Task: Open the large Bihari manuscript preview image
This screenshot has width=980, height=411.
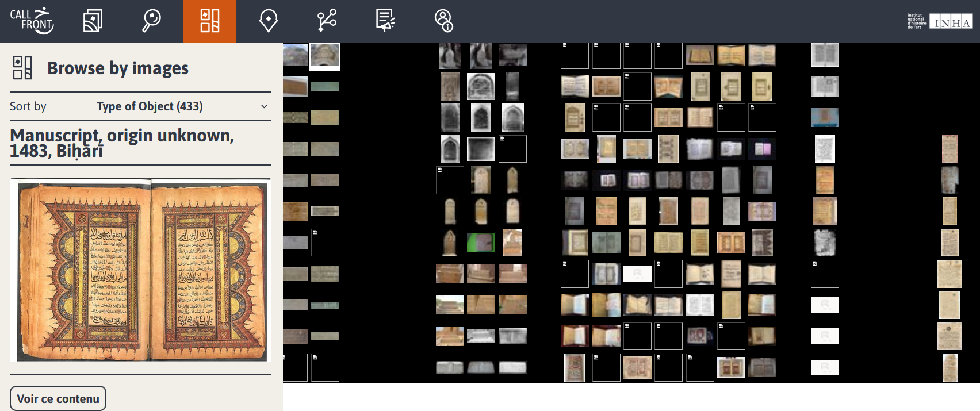Action: pos(140,270)
